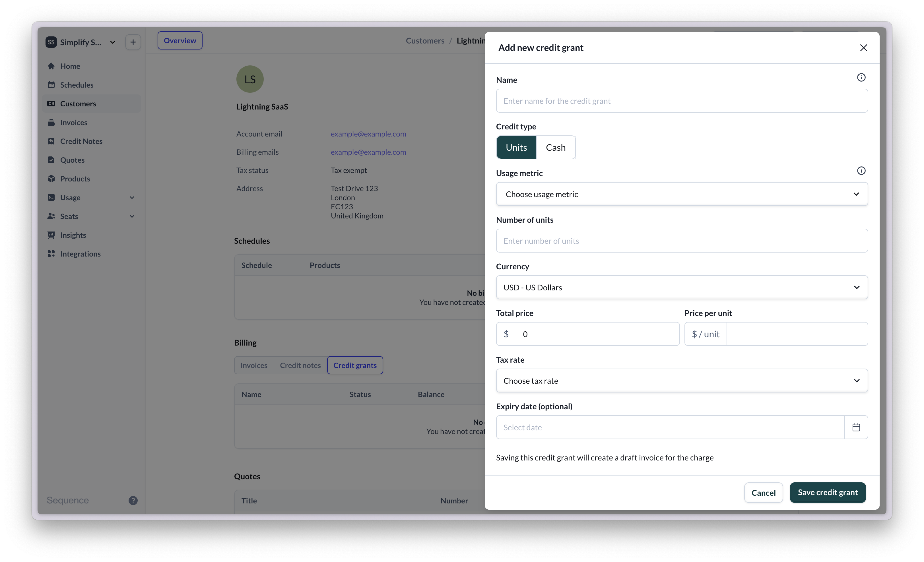Click the Invoices icon in sidebar
The image size is (924, 562).
tap(51, 122)
